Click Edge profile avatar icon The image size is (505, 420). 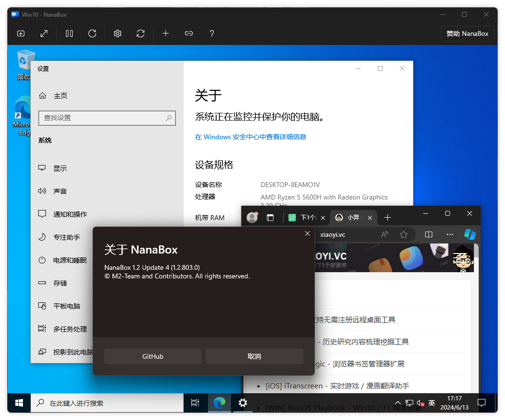[252, 218]
